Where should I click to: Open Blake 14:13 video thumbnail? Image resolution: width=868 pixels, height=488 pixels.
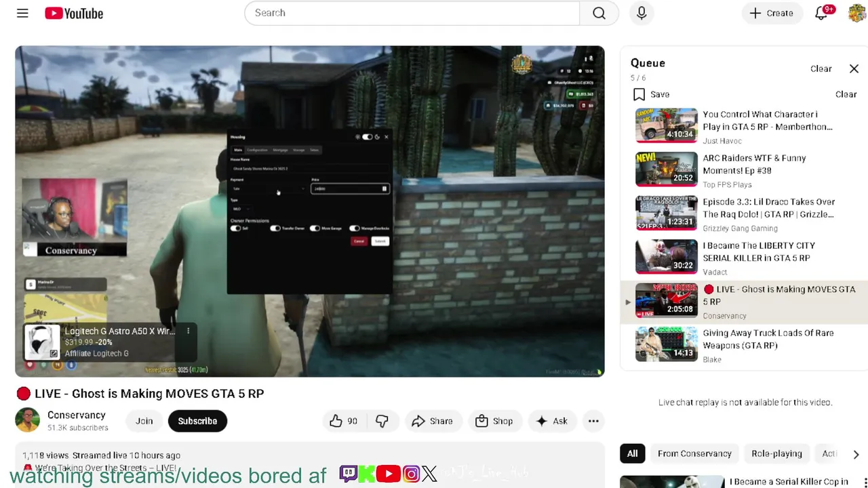click(x=666, y=344)
